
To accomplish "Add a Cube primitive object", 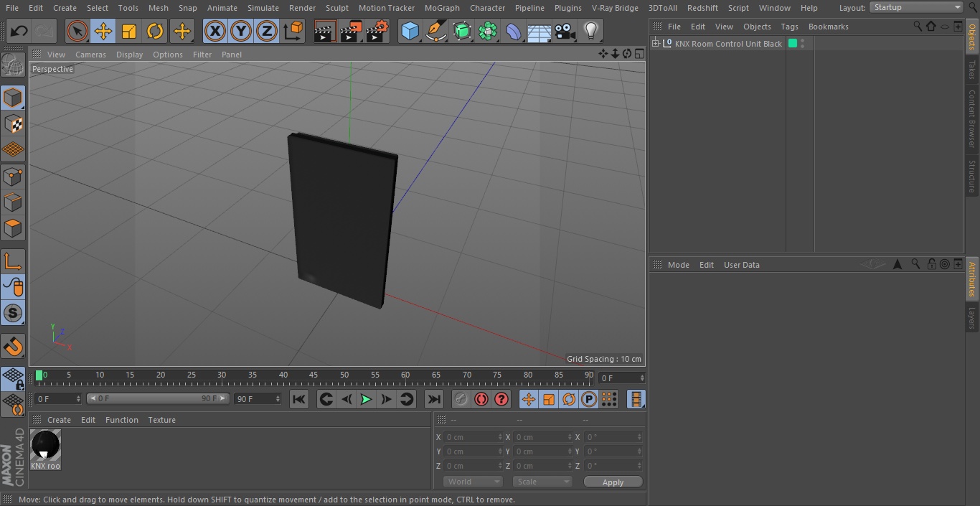I will (x=410, y=31).
